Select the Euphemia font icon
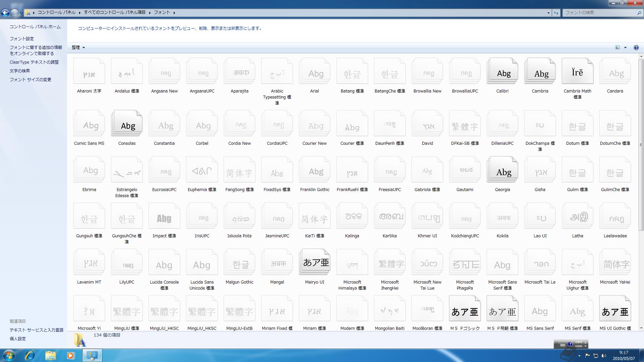This screenshot has width=644, height=362. (x=202, y=170)
